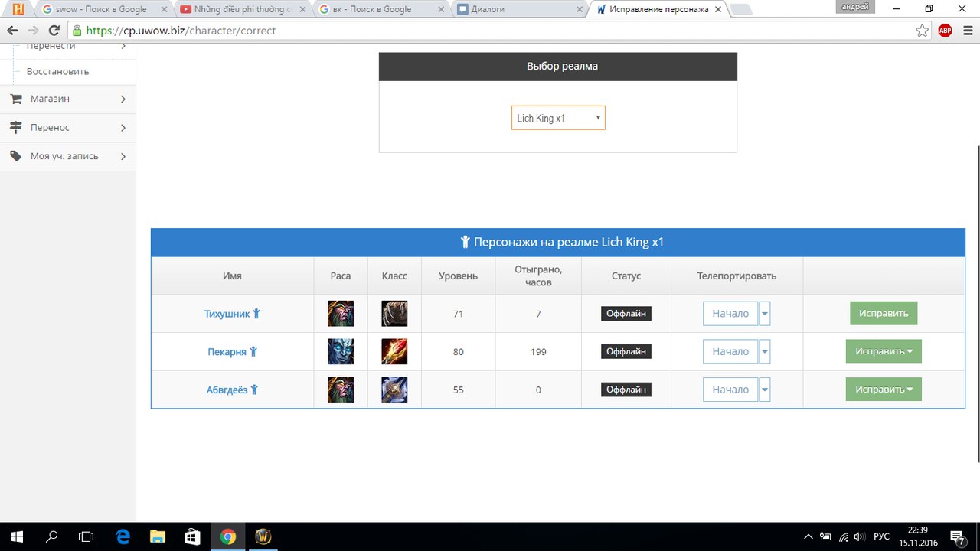Open Windows search from the magnifier icon
980x551 pixels.
52,536
